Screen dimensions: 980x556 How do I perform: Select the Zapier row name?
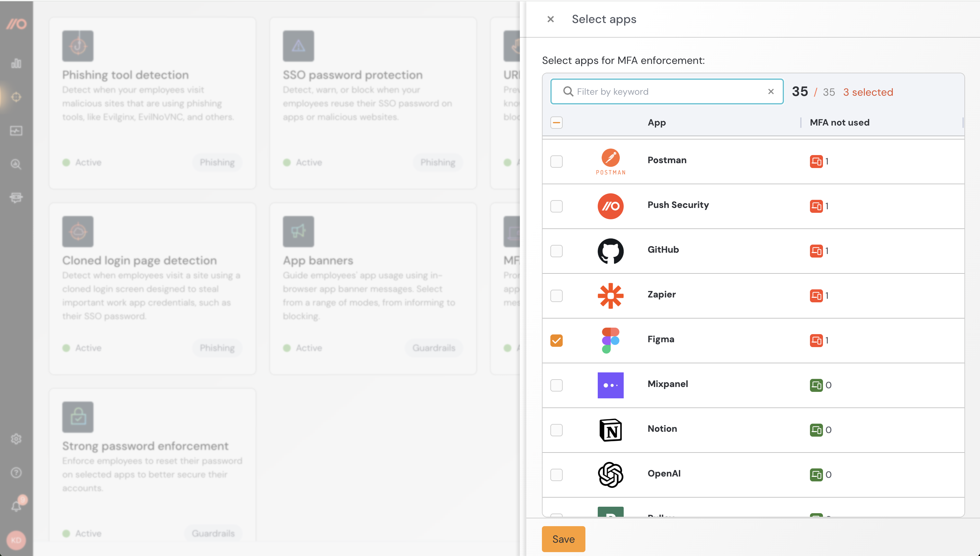click(x=661, y=295)
